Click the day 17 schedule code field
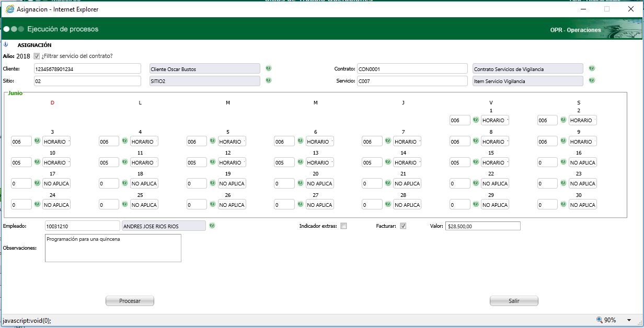 (x=21, y=184)
